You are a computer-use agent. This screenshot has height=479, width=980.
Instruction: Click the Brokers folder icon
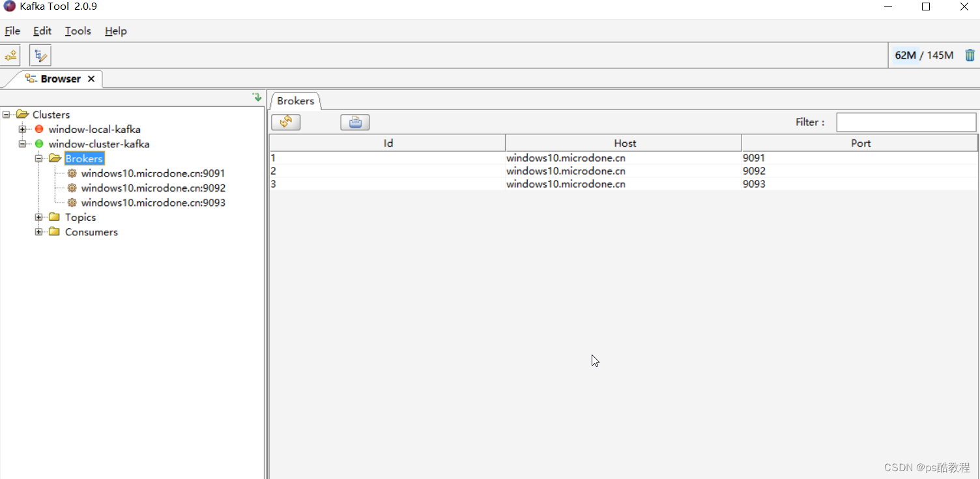55,158
